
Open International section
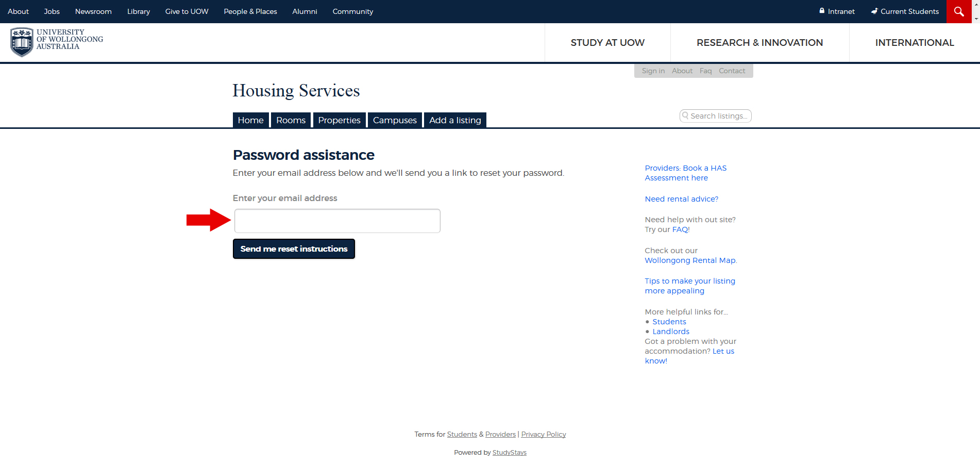[915, 43]
